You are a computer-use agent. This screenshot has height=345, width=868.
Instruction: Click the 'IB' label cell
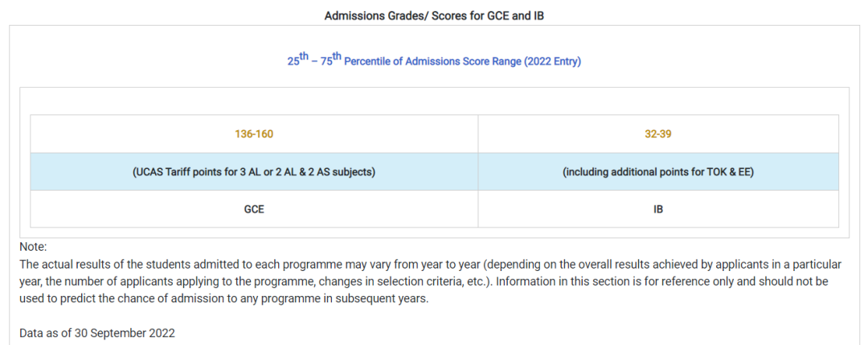[658, 209]
